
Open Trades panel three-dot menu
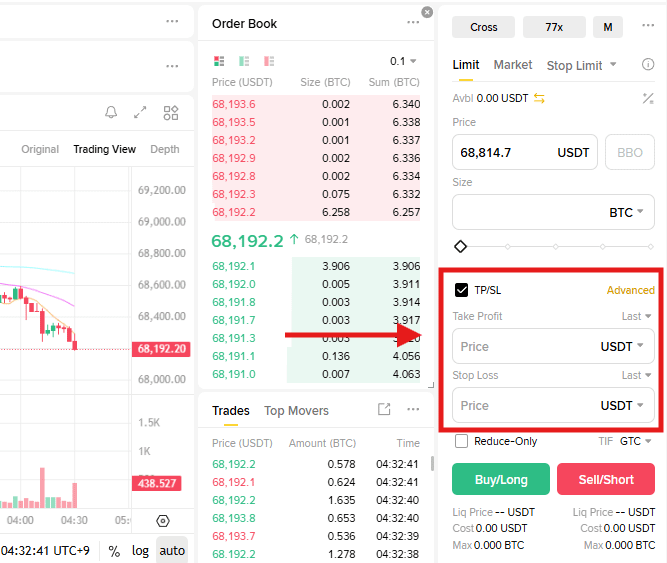[x=413, y=409]
